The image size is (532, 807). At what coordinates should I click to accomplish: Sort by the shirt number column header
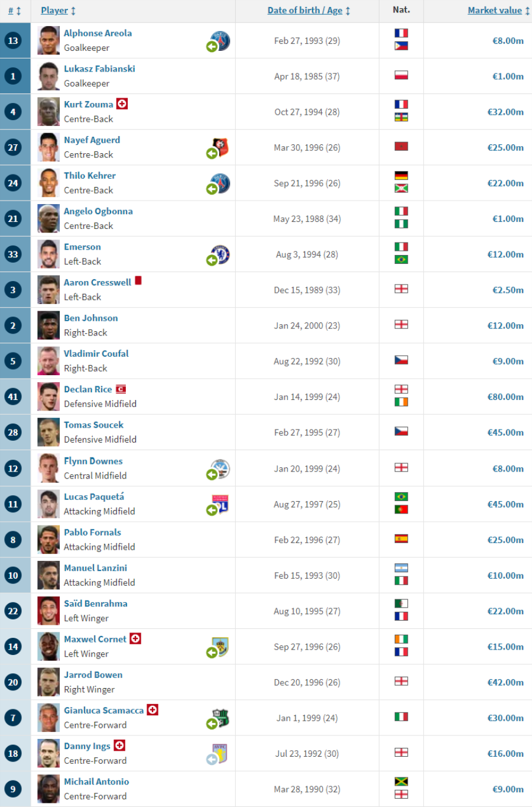[11, 11]
